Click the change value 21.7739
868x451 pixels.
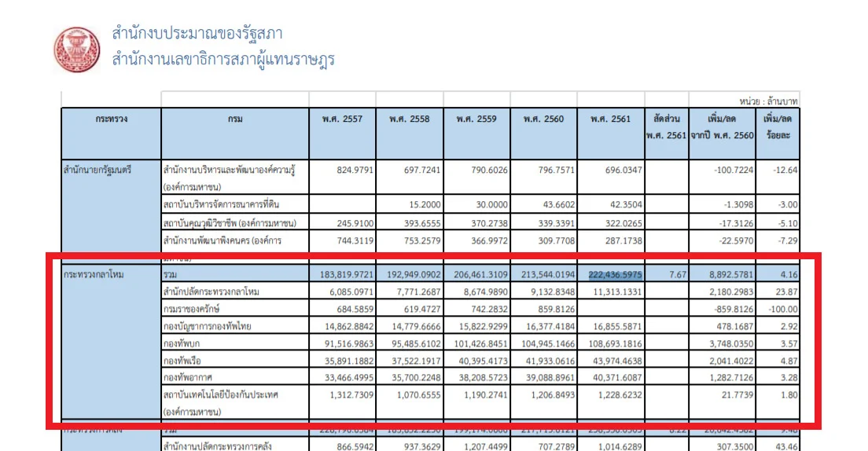[738, 394]
